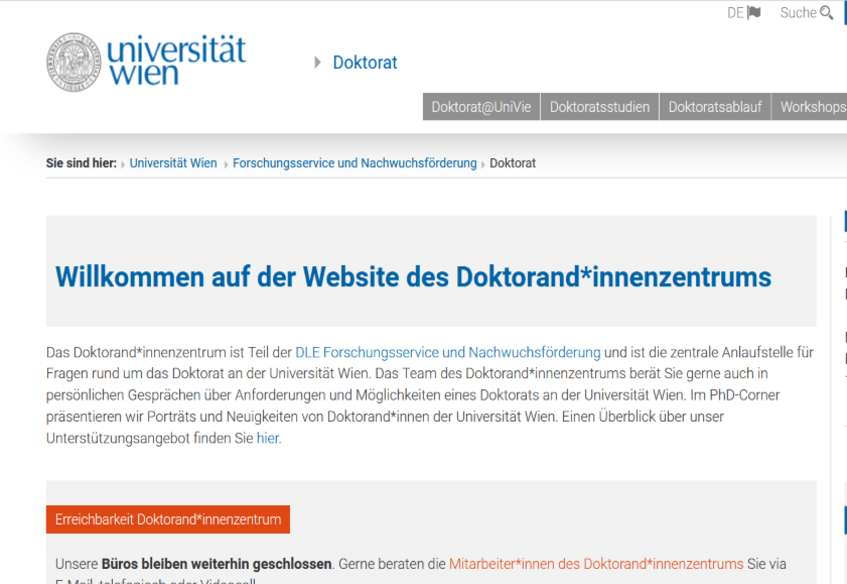Open Mitarbeiter*innen des Doktorand*innenzentrums link
The width and height of the screenshot is (847, 584).
[596, 564]
